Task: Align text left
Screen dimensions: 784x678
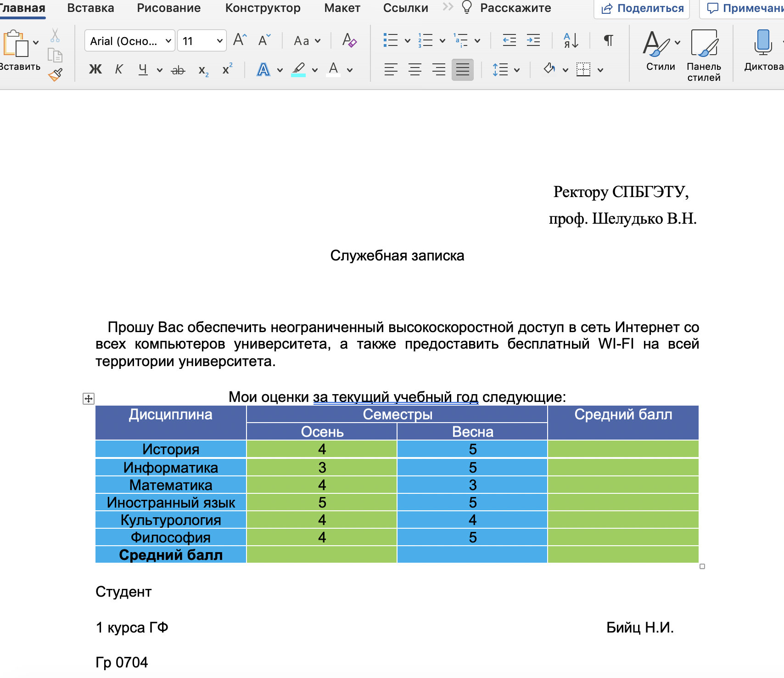Action: [391, 69]
